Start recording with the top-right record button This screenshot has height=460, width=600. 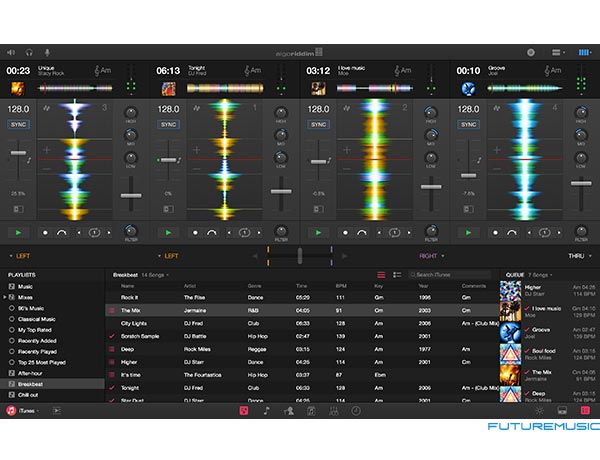coord(531,52)
